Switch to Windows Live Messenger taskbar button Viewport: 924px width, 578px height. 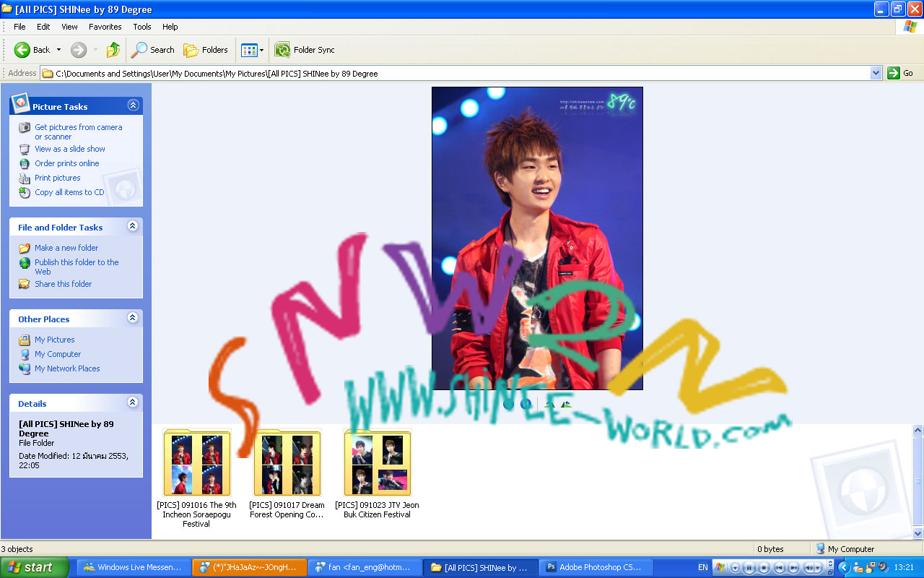(134, 567)
